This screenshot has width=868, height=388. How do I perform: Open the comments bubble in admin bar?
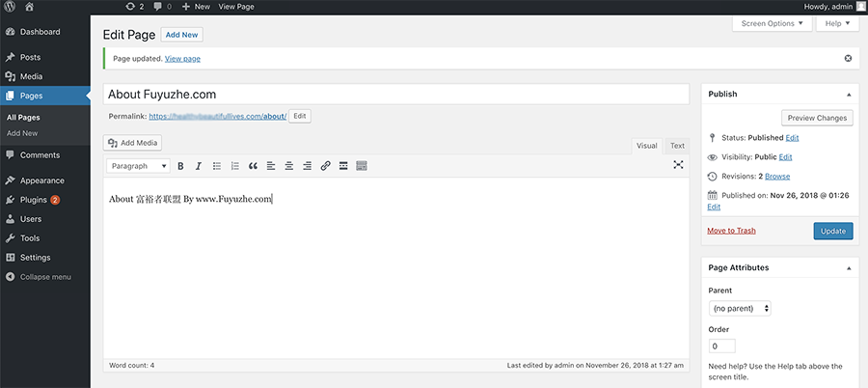[x=162, y=7]
